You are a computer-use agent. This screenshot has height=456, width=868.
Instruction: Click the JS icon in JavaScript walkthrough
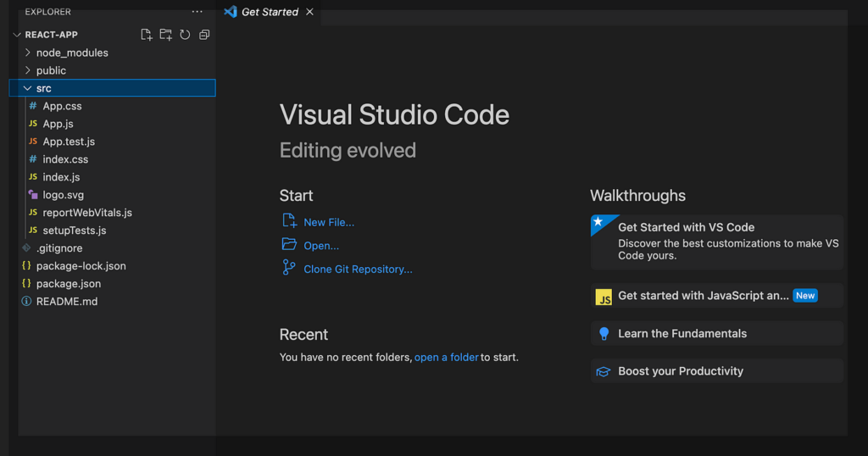click(604, 297)
